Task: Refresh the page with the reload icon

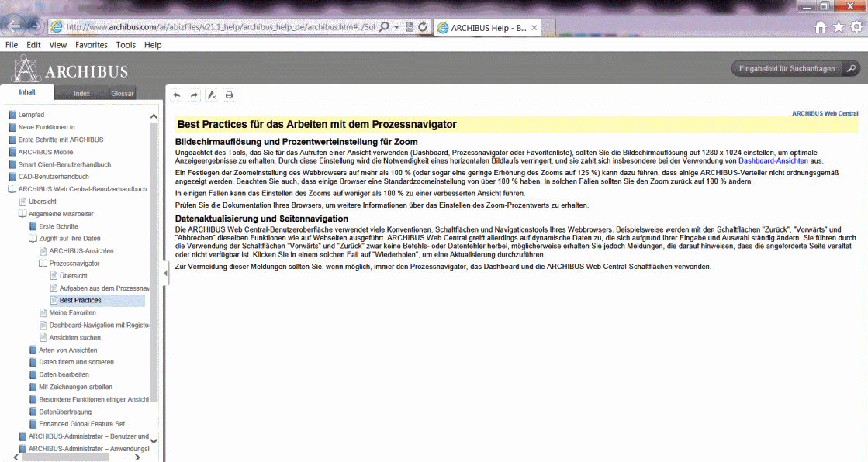Action: (423, 26)
